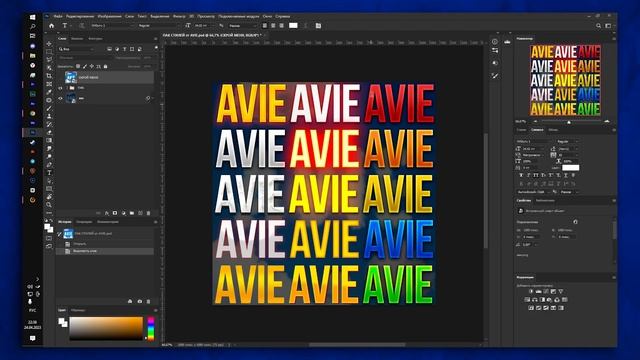Toggle underline in Character panel
The width and height of the screenshot is (640, 360).
[x=566, y=175]
